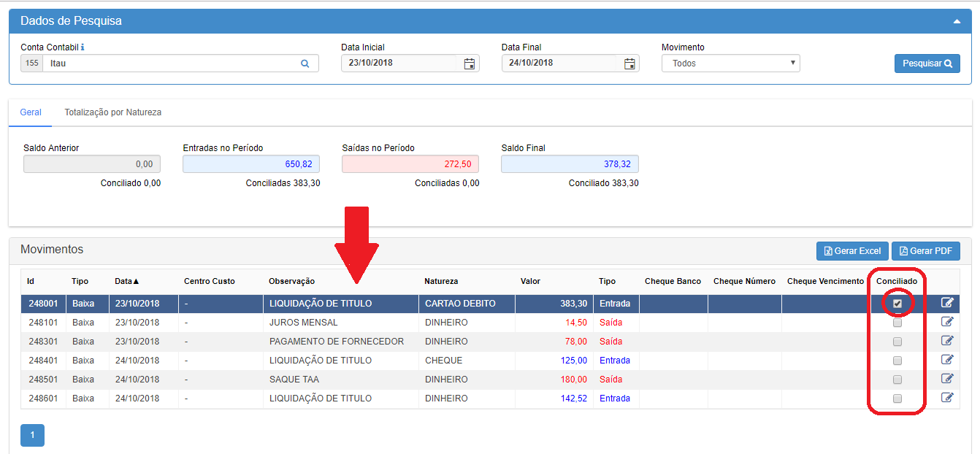Click the Id 248301 cell

[44, 342]
